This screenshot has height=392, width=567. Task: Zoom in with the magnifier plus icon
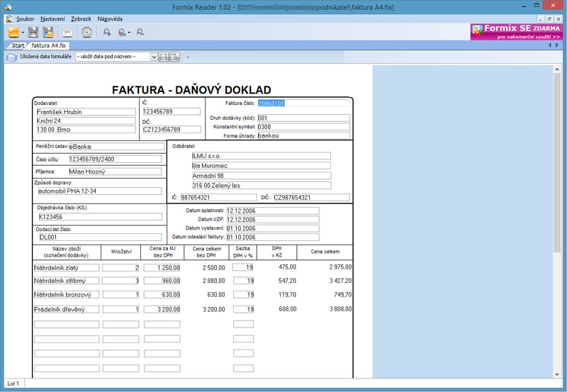107,32
